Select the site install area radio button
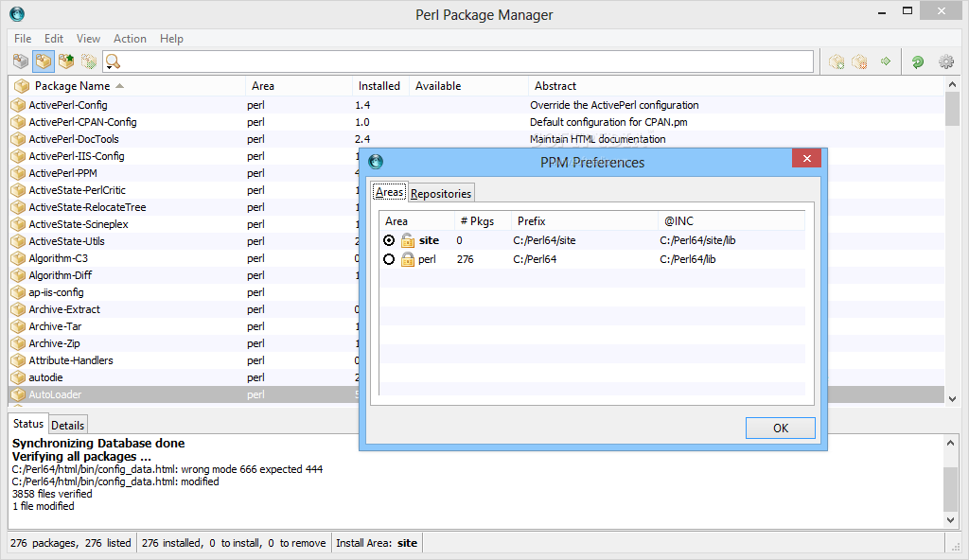This screenshot has height=560, width=969. (389, 240)
